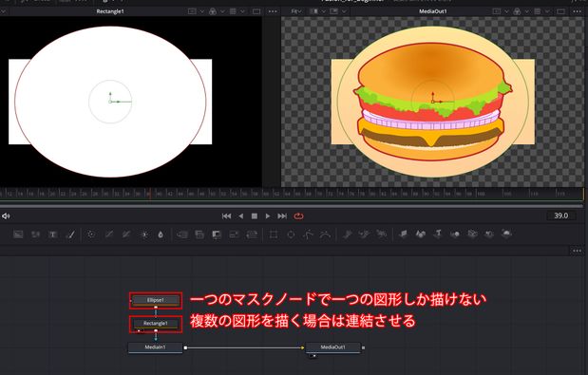
Task: Select the Ellipse1 node
Action: pyautogui.click(x=156, y=300)
